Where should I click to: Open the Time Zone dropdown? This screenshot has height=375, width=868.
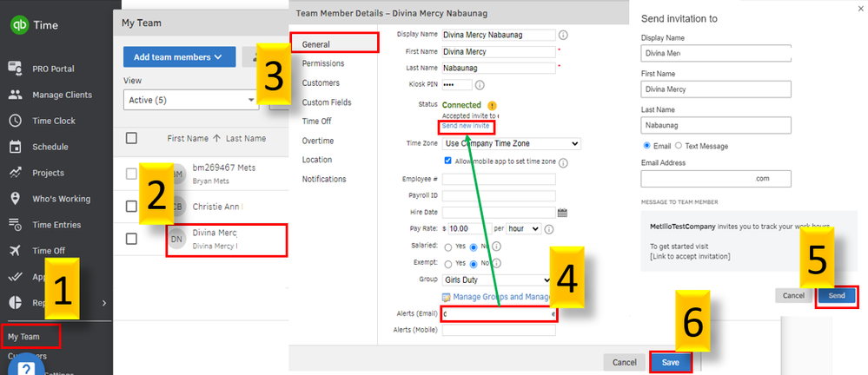(x=511, y=144)
